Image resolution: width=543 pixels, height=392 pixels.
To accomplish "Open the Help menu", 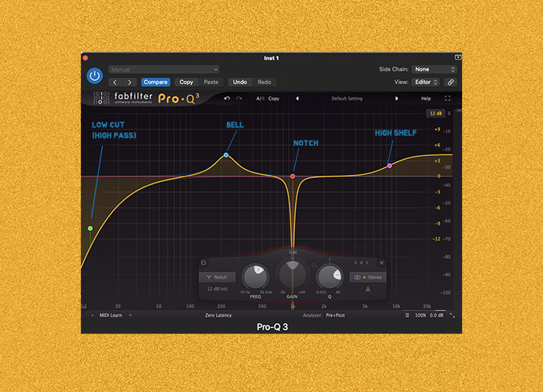I will (x=426, y=99).
